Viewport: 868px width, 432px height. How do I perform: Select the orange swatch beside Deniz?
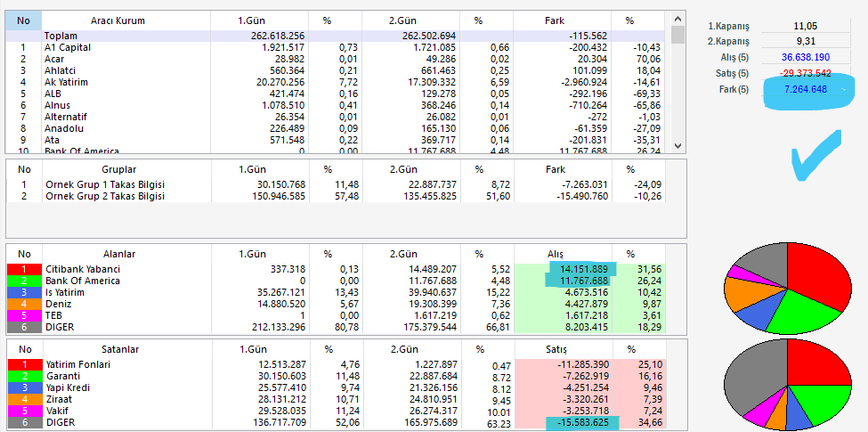24,304
